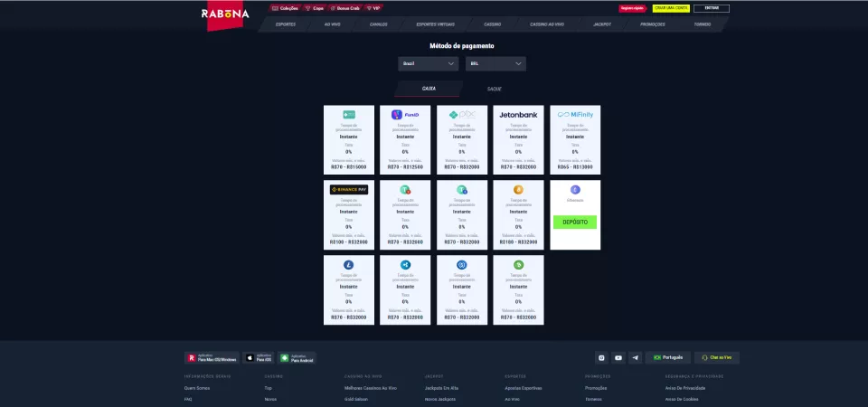Open the Instagram social icon
868x407 pixels.
point(601,357)
